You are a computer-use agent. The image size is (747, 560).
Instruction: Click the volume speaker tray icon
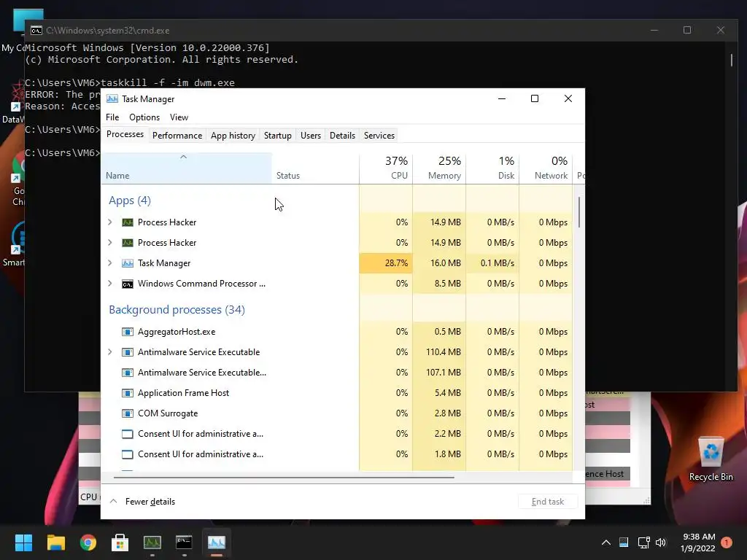[660, 542]
